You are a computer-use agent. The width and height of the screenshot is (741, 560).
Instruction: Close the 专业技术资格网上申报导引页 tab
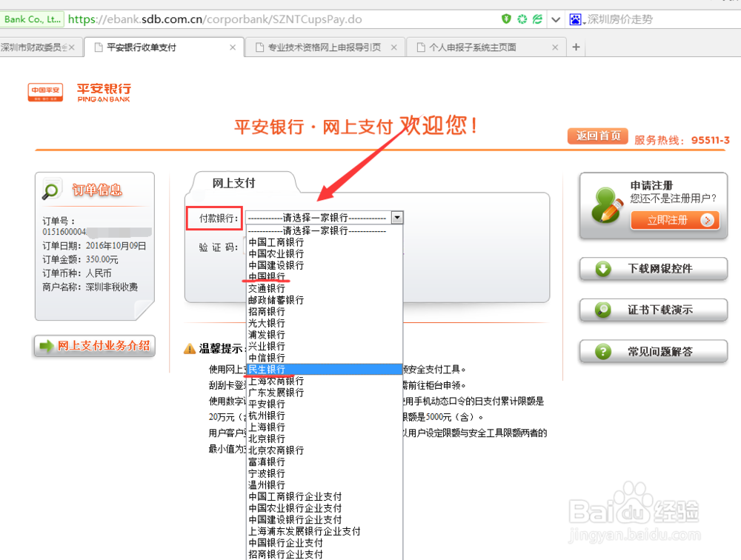pyautogui.click(x=393, y=47)
